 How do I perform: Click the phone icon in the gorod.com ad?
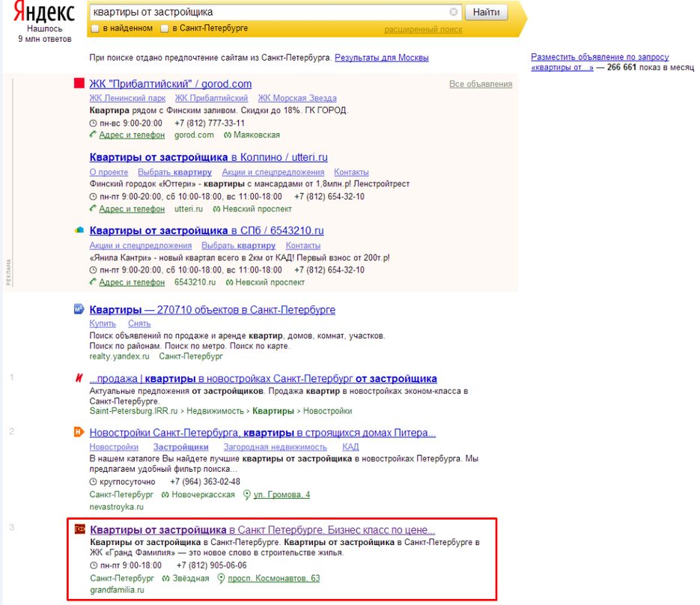(x=93, y=134)
